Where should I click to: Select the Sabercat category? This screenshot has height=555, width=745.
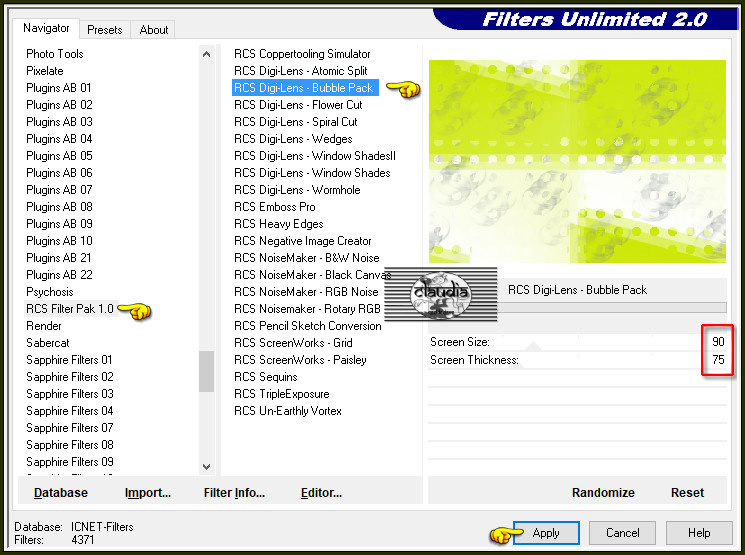(48, 343)
